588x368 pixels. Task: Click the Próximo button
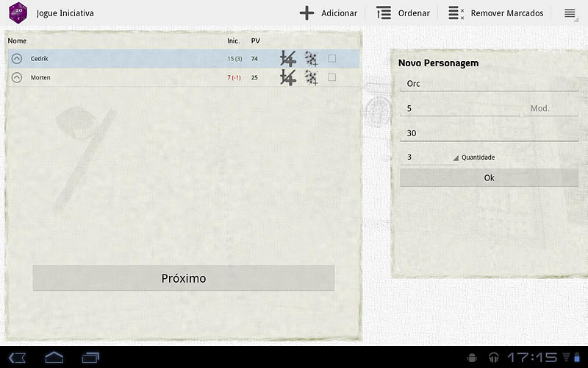pos(183,278)
